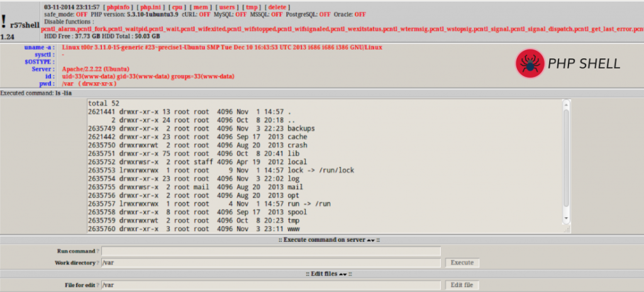Viewport: 644px width, 292px height.
Task: Click the help question mark after Run command
Action: (99, 251)
